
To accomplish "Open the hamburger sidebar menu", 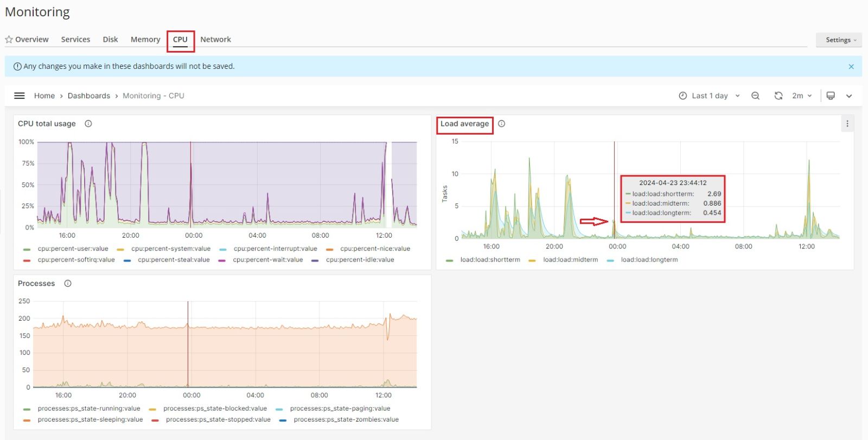I will [x=20, y=95].
